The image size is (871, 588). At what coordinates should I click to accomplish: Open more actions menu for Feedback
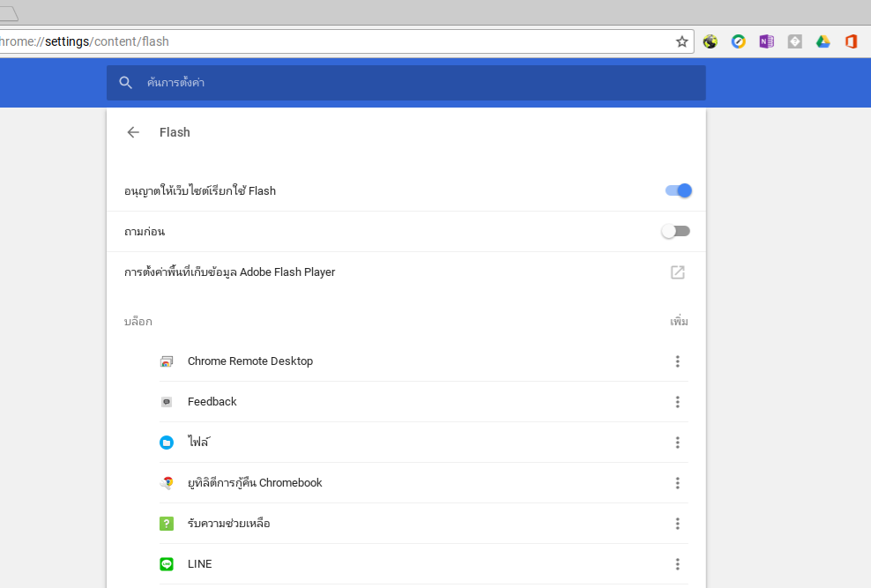point(677,402)
